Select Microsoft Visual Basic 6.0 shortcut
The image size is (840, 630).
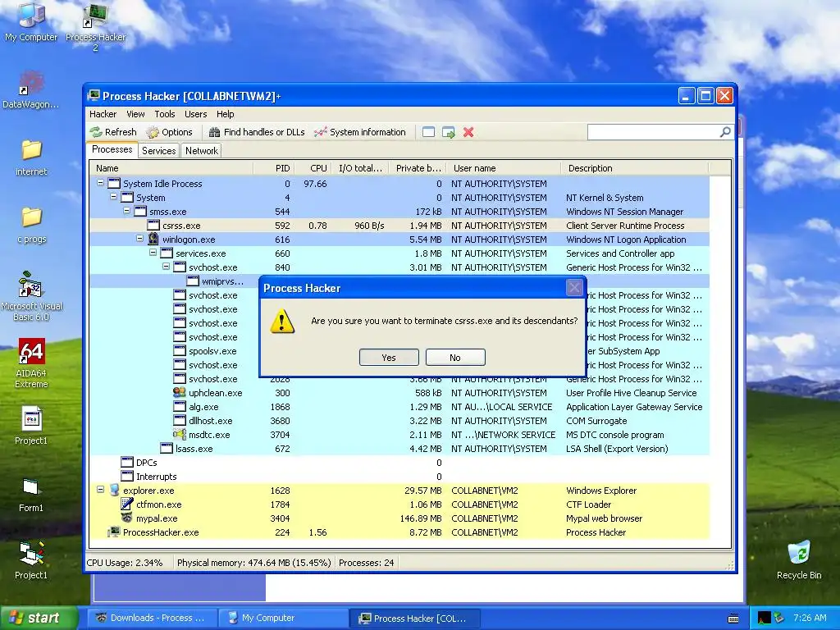[31, 295]
